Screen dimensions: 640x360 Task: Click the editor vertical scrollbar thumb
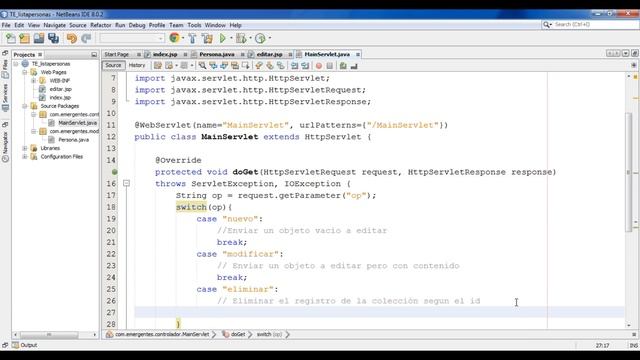point(629,171)
